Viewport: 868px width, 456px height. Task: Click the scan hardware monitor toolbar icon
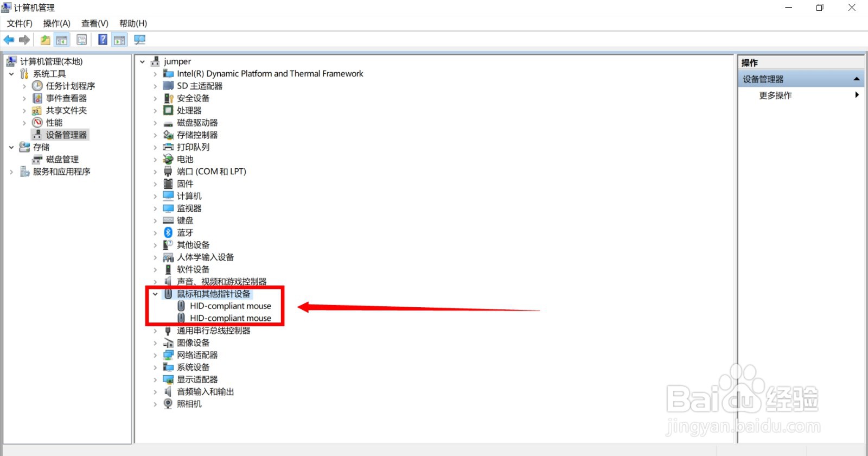(x=139, y=40)
